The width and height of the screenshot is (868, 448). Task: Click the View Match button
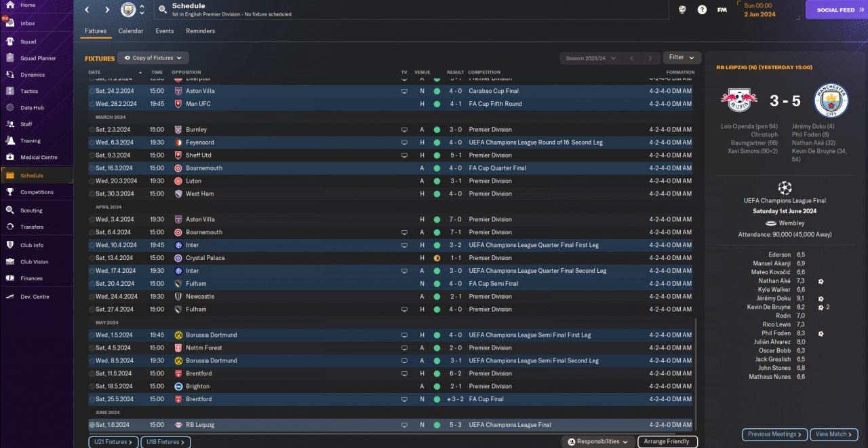pyautogui.click(x=834, y=434)
